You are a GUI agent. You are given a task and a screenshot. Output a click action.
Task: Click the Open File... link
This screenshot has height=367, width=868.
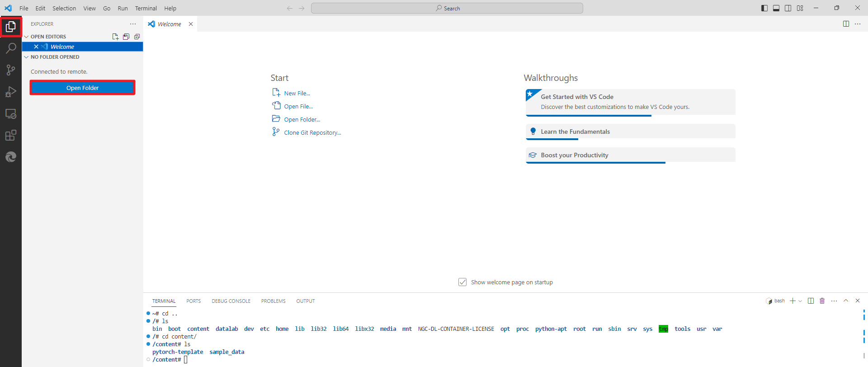pyautogui.click(x=298, y=106)
